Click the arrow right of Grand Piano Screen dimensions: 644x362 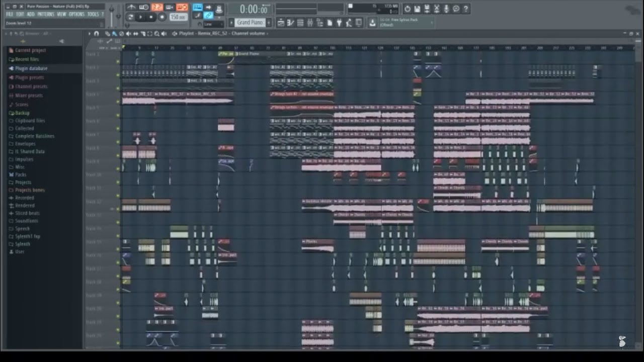269,23
